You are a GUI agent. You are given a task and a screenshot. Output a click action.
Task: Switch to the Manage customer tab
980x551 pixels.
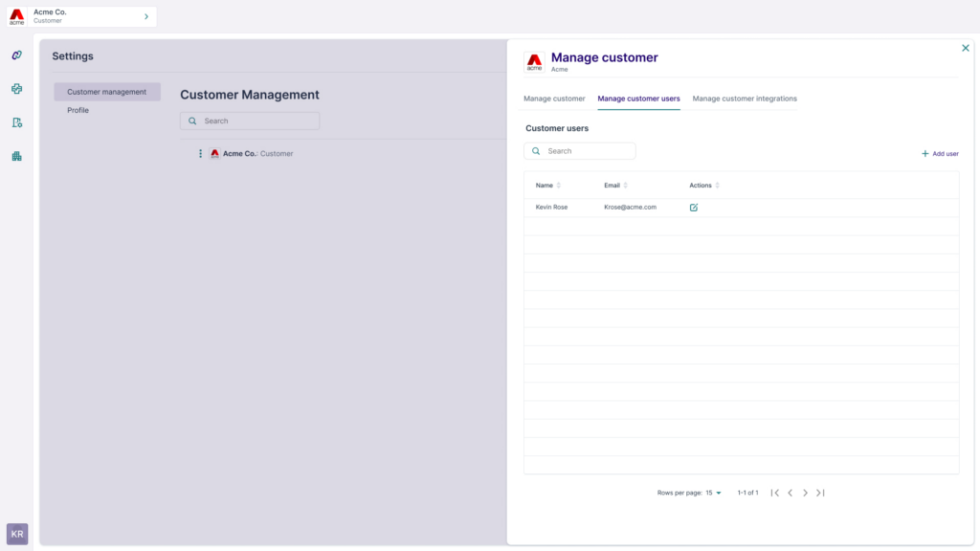click(554, 99)
